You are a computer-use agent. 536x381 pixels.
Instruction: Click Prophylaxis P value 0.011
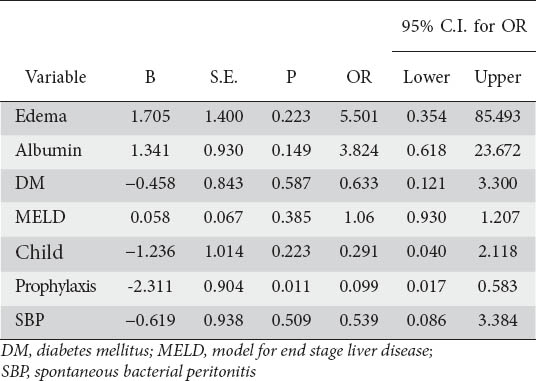291,286
